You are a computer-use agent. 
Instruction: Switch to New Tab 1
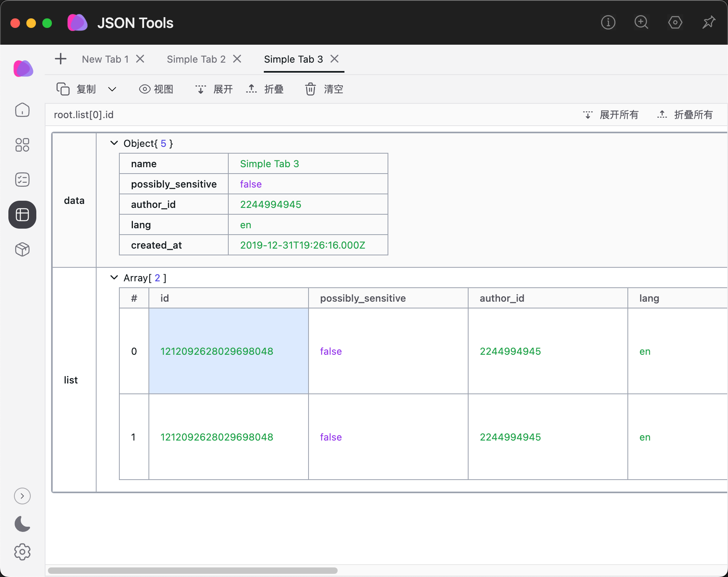tap(105, 59)
